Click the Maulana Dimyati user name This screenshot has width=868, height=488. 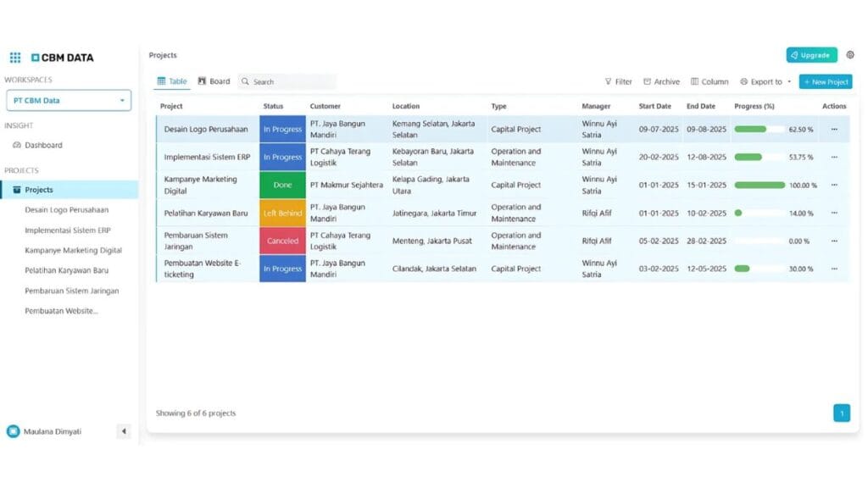[52, 431]
